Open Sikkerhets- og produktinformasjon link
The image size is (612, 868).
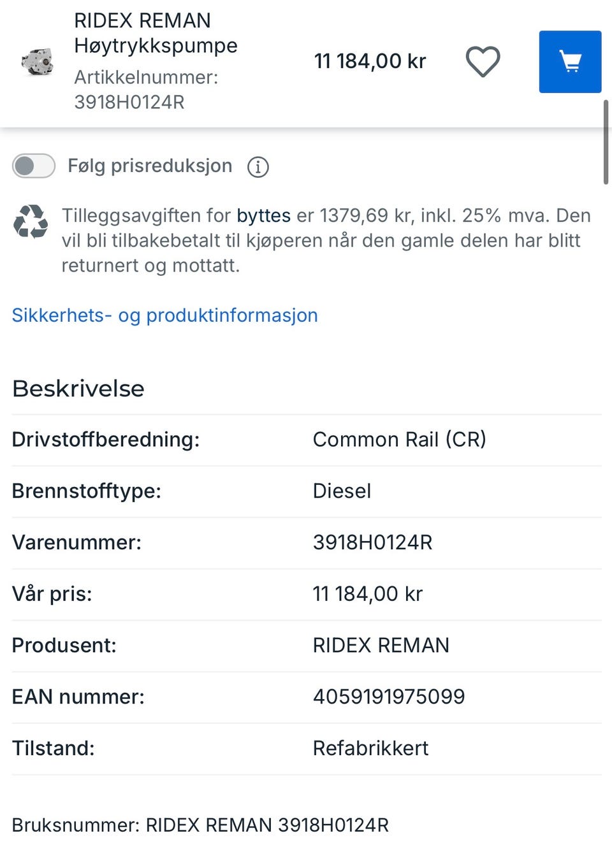coord(164,315)
